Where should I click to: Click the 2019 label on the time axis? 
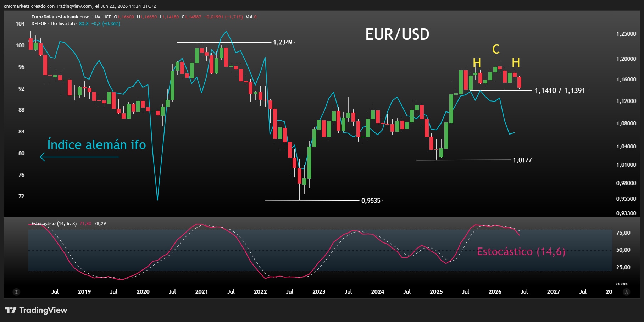pos(84,291)
